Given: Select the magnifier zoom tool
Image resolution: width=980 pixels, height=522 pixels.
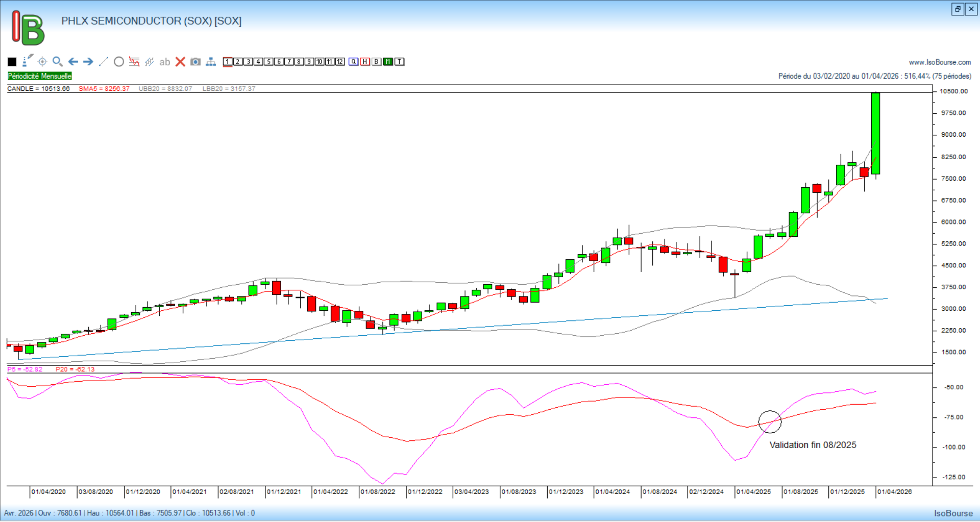Looking at the screenshot, I should coord(58,62).
